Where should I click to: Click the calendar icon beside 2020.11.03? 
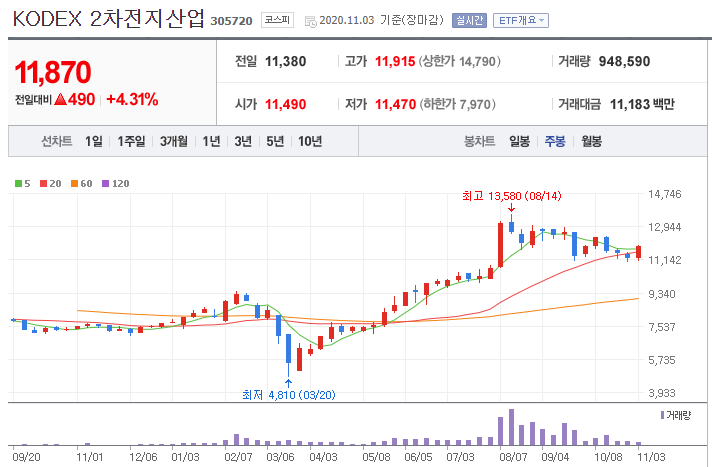(x=311, y=21)
